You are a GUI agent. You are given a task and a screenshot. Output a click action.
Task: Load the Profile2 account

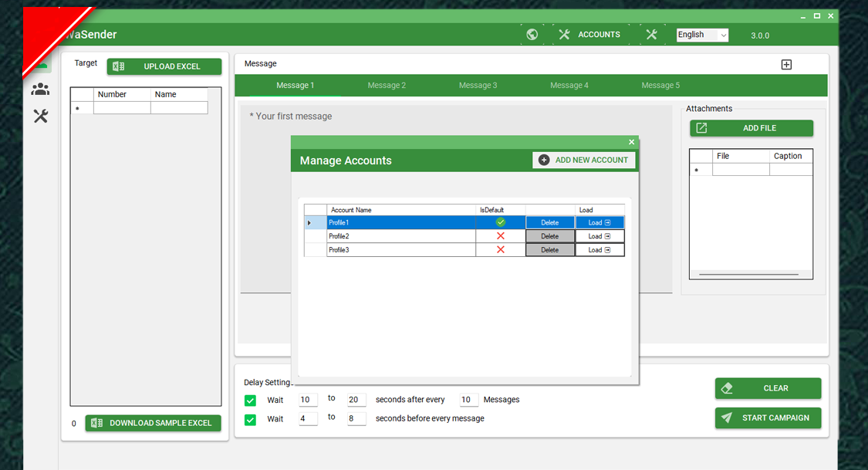tap(599, 236)
